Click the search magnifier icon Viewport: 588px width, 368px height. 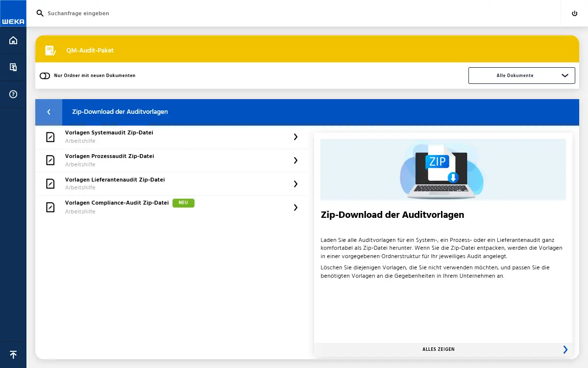pyautogui.click(x=40, y=13)
